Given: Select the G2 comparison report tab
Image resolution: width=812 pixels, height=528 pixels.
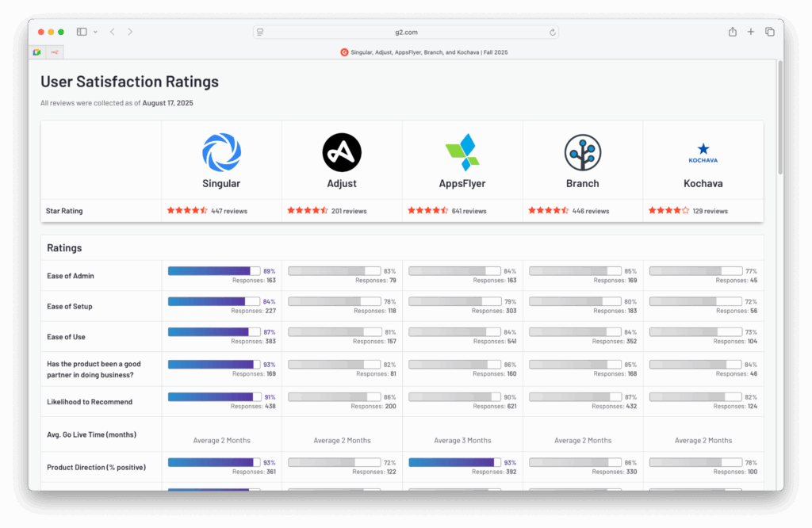Looking at the screenshot, I should click(x=424, y=52).
